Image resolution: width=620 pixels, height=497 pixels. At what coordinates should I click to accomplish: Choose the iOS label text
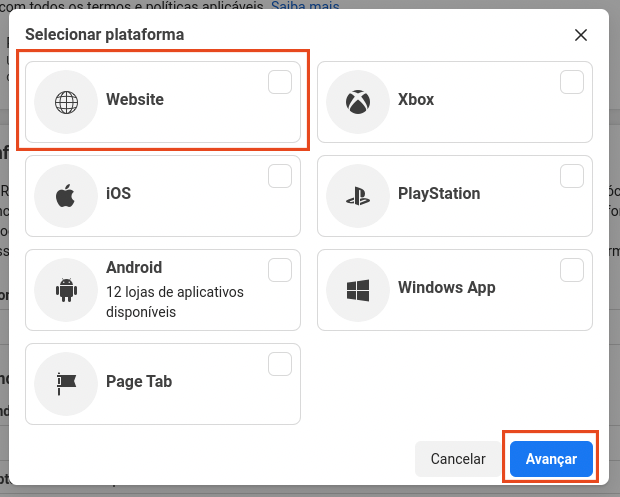point(118,193)
